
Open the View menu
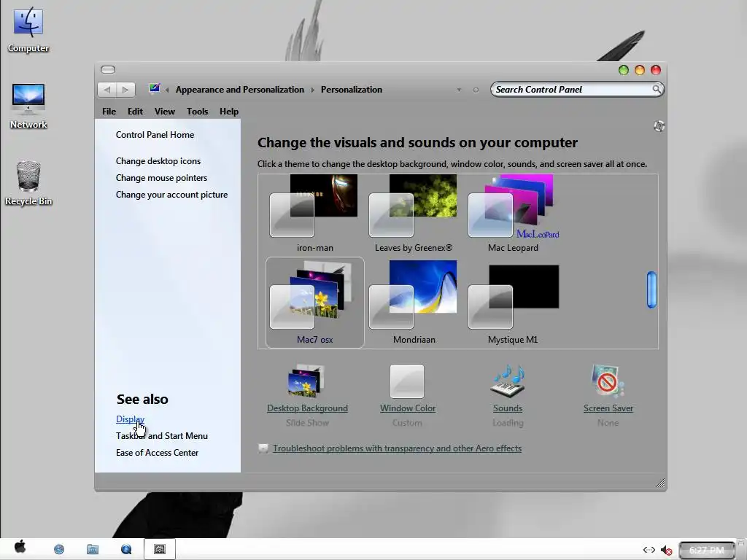[165, 112]
